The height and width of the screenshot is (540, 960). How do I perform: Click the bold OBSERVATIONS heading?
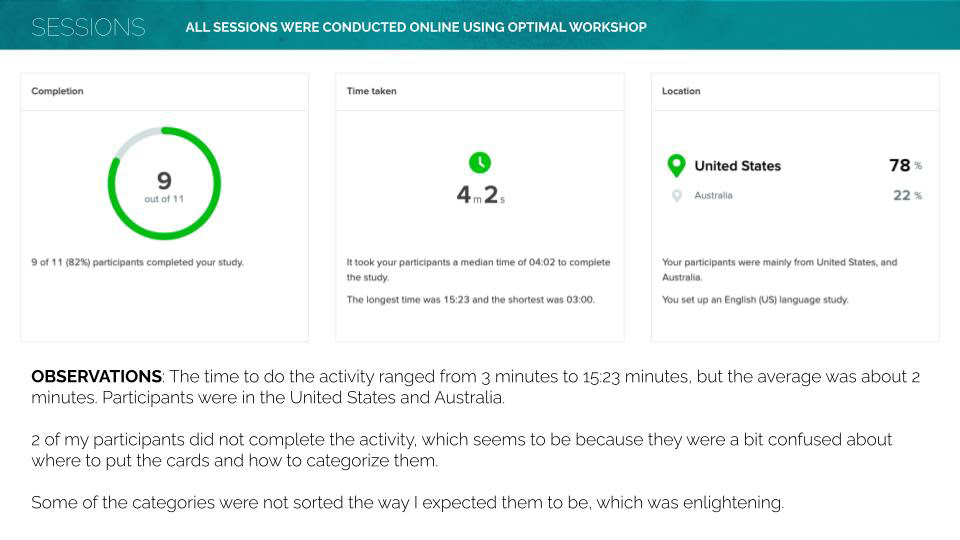[x=97, y=376]
